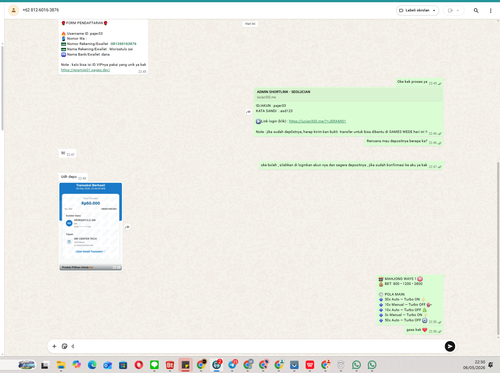Open the Link login URL in green message

pos(317,121)
